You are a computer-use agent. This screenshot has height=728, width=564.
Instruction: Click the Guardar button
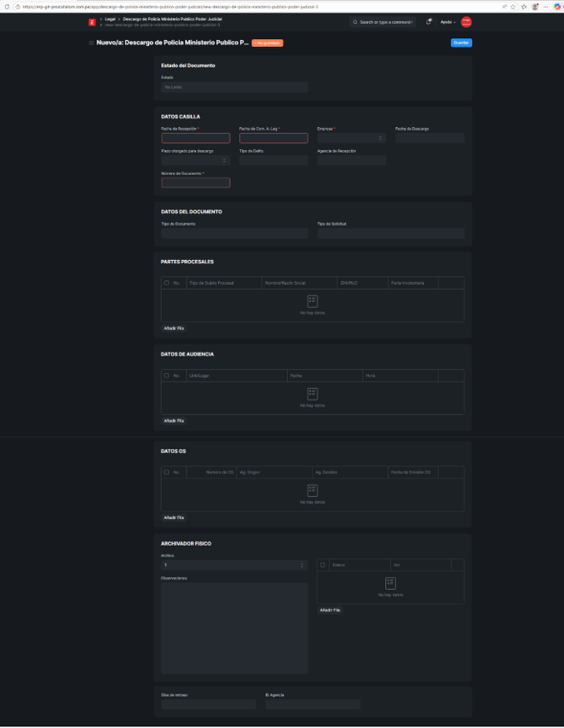click(x=460, y=43)
